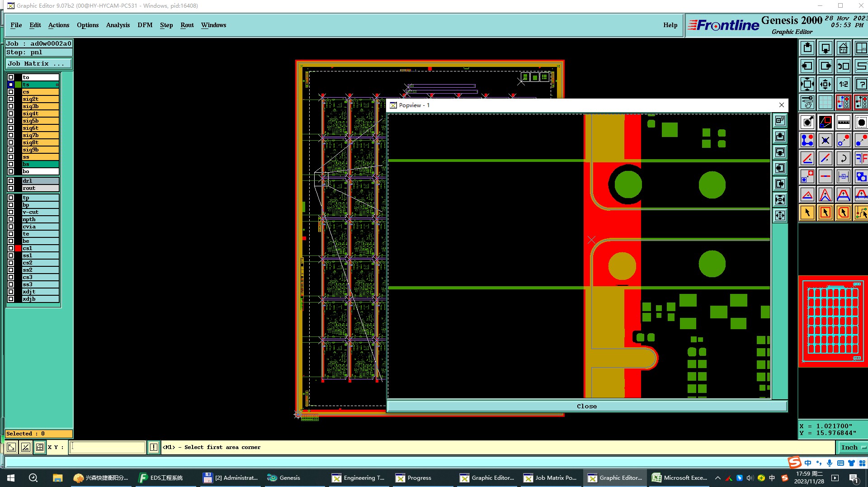This screenshot has width=868, height=487.
Task: Click the zoom out arrows icon in main toolbar
Action: click(x=826, y=84)
